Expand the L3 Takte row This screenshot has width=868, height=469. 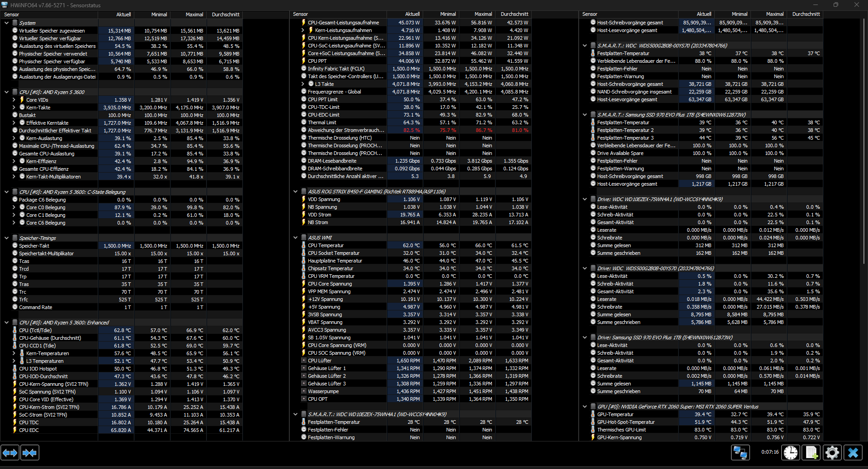(x=302, y=84)
